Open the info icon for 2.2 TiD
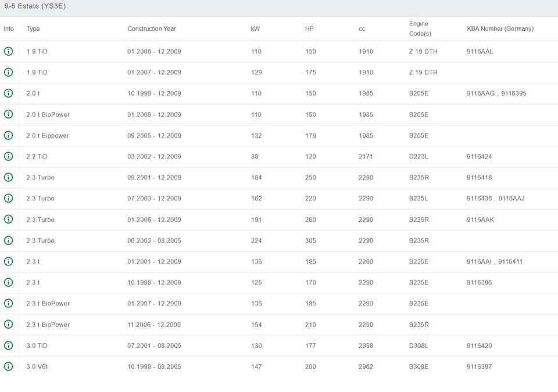Screen dimensions: 558x392 click(x=8, y=156)
